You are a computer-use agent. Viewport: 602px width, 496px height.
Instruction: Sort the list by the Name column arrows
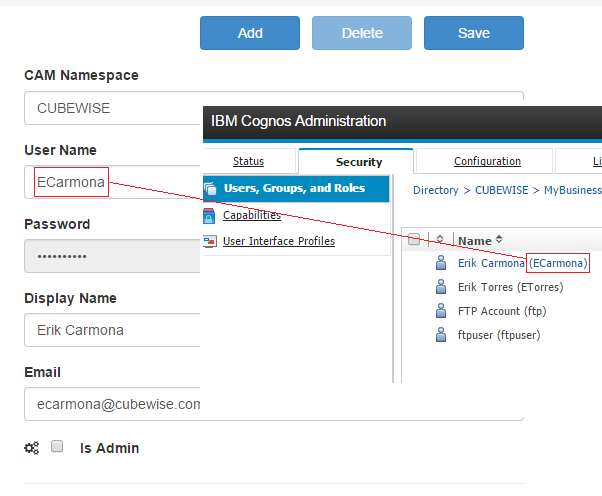coord(499,240)
